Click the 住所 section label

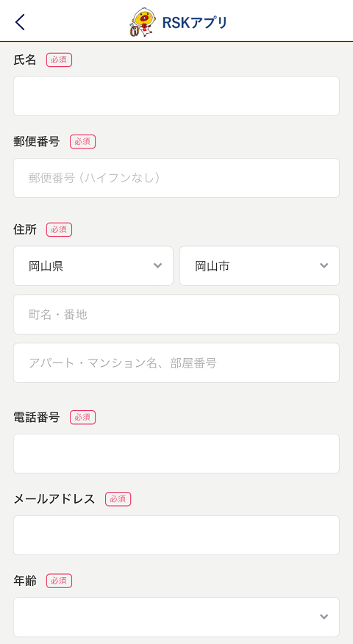[x=25, y=229]
